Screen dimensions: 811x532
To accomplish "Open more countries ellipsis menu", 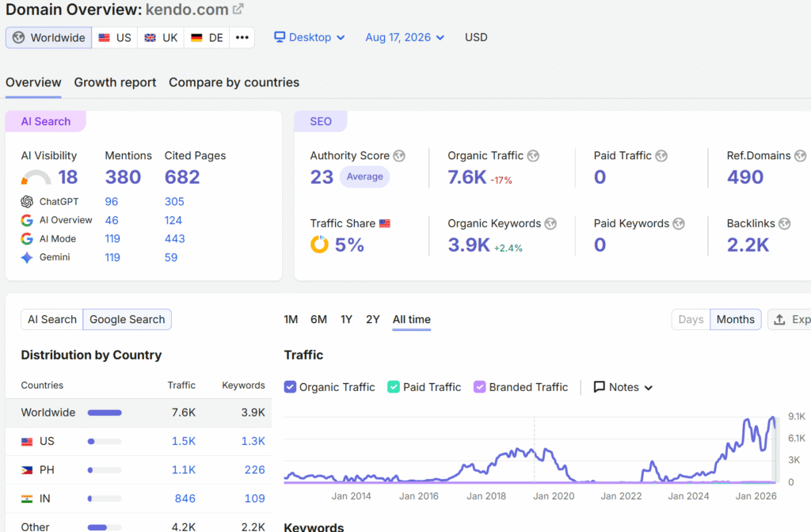I will coord(242,38).
